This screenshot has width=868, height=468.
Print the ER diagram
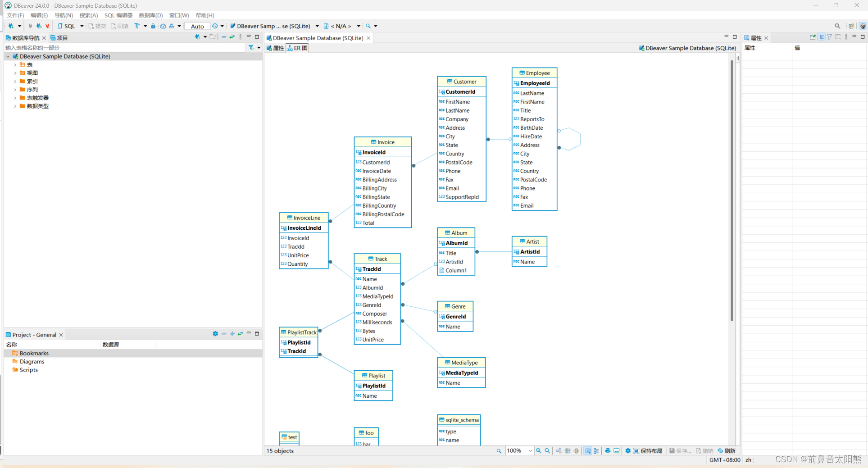click(608, 451)
